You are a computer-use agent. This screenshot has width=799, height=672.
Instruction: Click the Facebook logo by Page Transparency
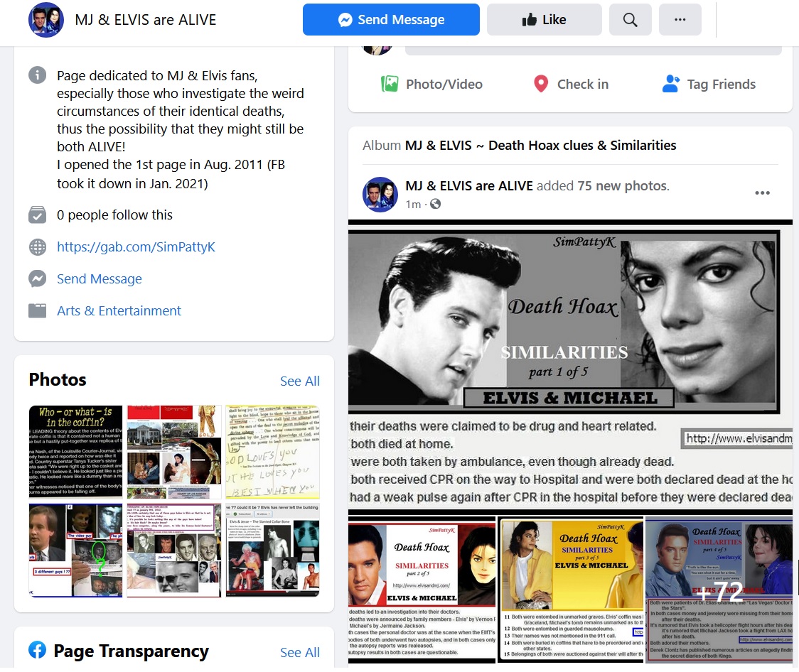37,650
